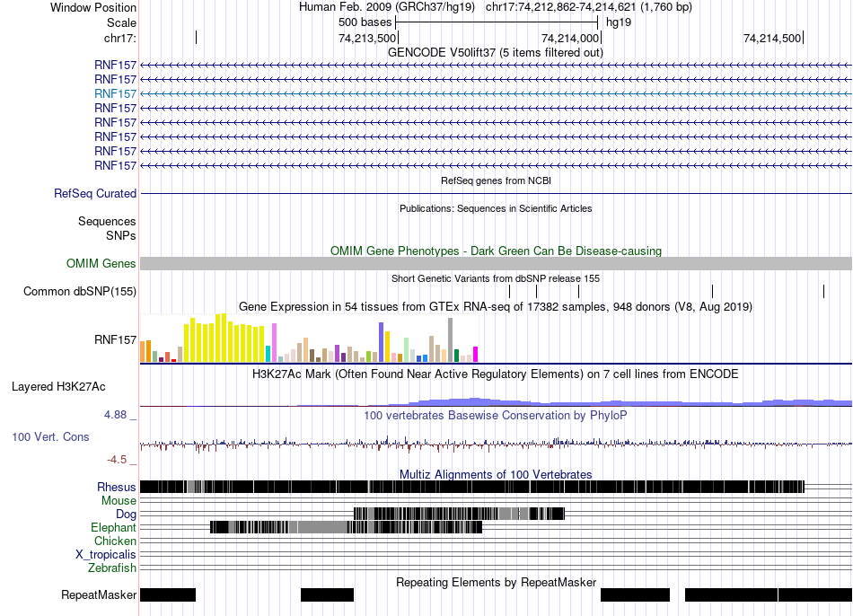Click the Zebrafish alignment row label
Viewport: 853px width, 616px height.
tap(112, 568)
